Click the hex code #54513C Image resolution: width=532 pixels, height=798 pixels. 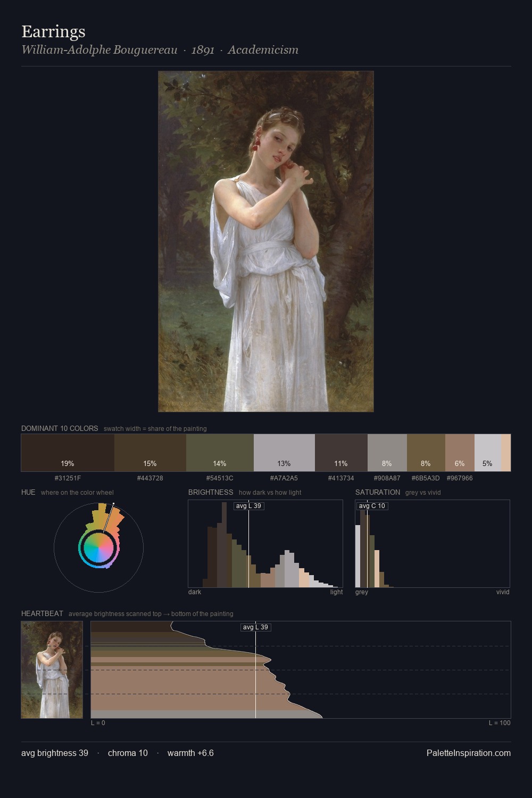click(220, 478)
